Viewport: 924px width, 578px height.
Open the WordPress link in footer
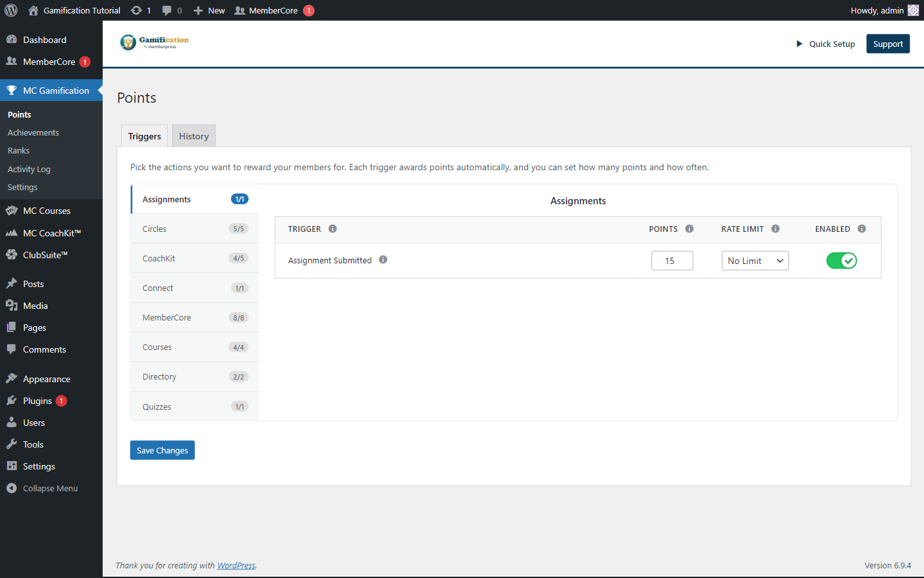(236, 565)
